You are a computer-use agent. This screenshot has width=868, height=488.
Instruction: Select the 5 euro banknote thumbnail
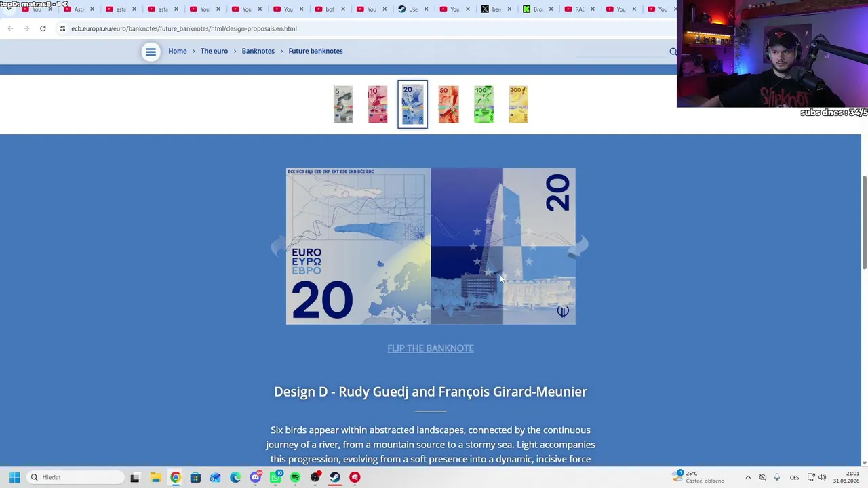tap(343, 104)
